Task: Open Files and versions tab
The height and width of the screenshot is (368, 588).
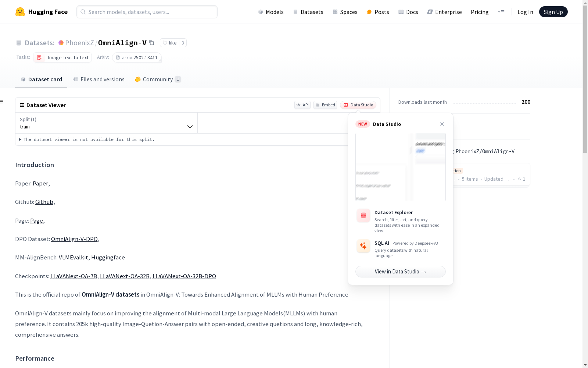Action: coord(98,79)
